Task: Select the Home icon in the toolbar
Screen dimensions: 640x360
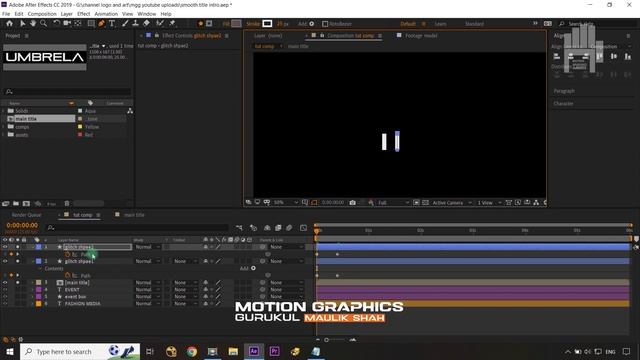Action: [x=9, y=24]
